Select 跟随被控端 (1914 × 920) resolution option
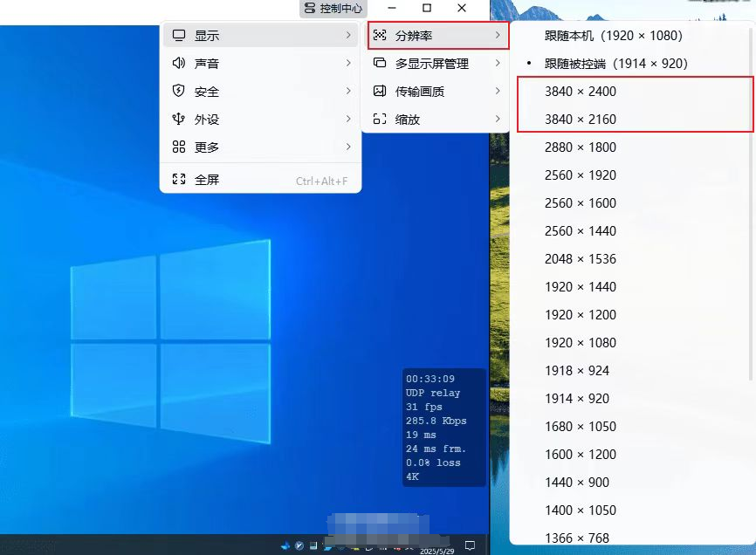 coord(615,64)
